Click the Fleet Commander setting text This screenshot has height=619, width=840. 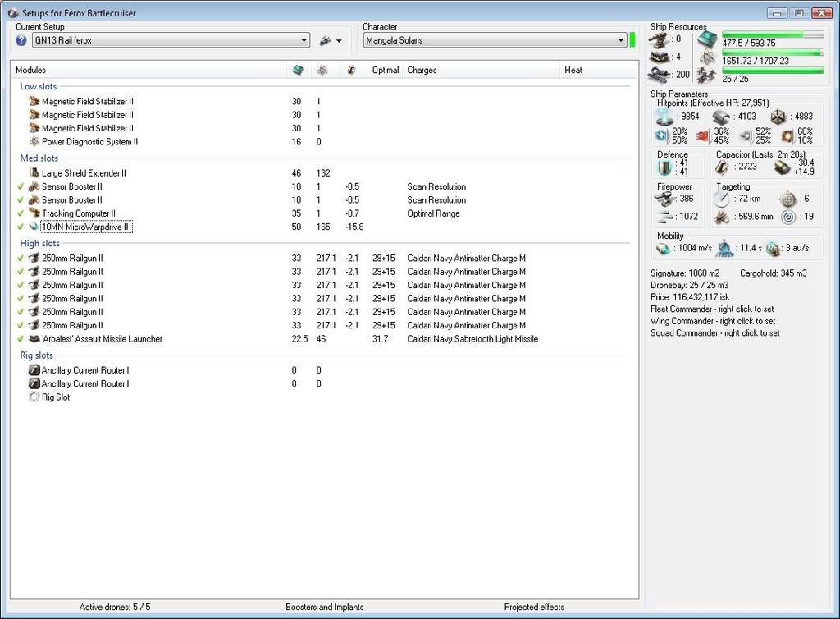point(712,309)
